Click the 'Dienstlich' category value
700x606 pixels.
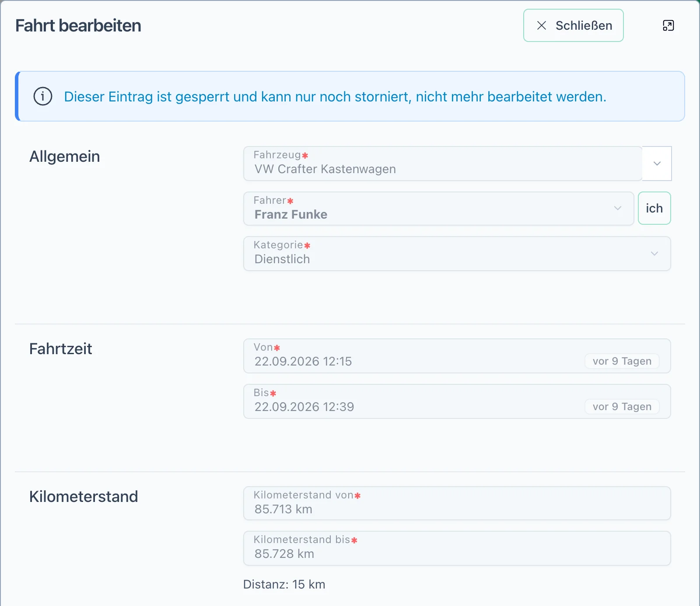tap(282, 259)
